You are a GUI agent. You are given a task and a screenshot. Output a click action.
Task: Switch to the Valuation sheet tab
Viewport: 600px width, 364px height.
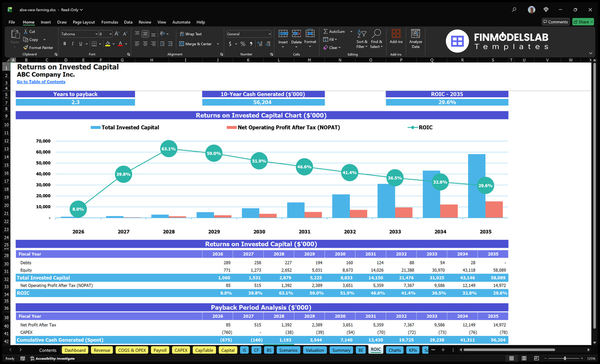[314, 350]
